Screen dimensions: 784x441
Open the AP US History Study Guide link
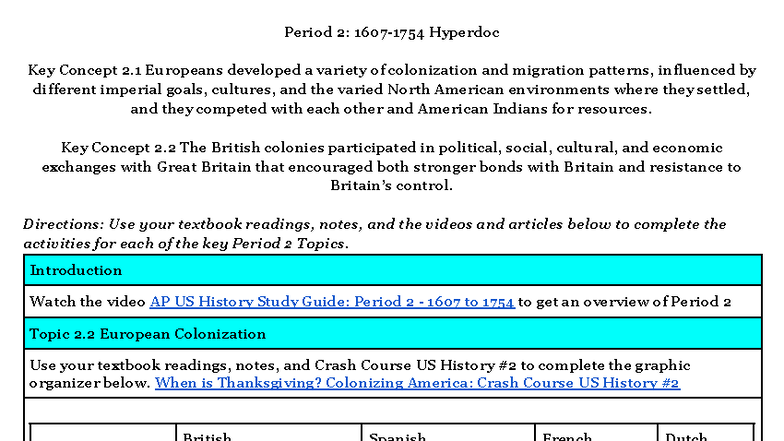click(x=332, y=301)
